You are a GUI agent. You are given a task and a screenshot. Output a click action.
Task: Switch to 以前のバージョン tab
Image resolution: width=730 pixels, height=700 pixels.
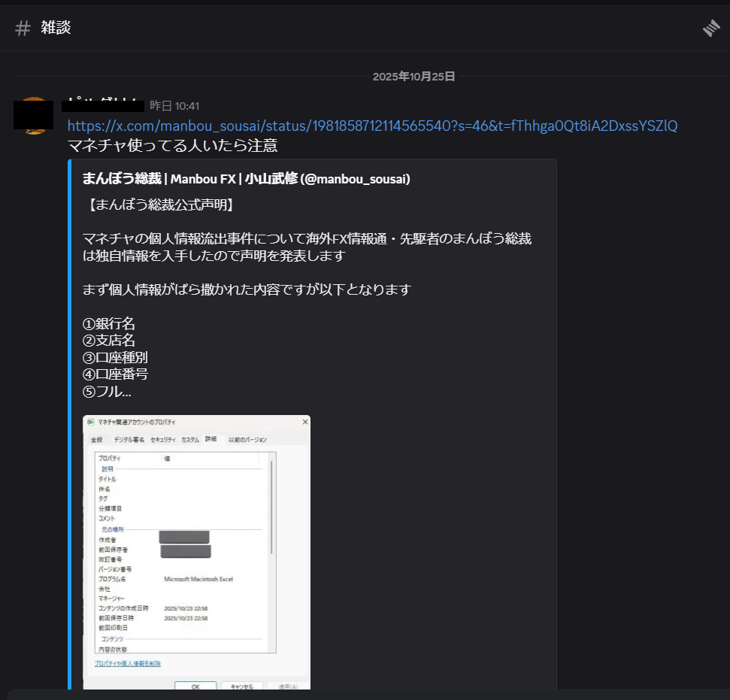pos(247,439)
